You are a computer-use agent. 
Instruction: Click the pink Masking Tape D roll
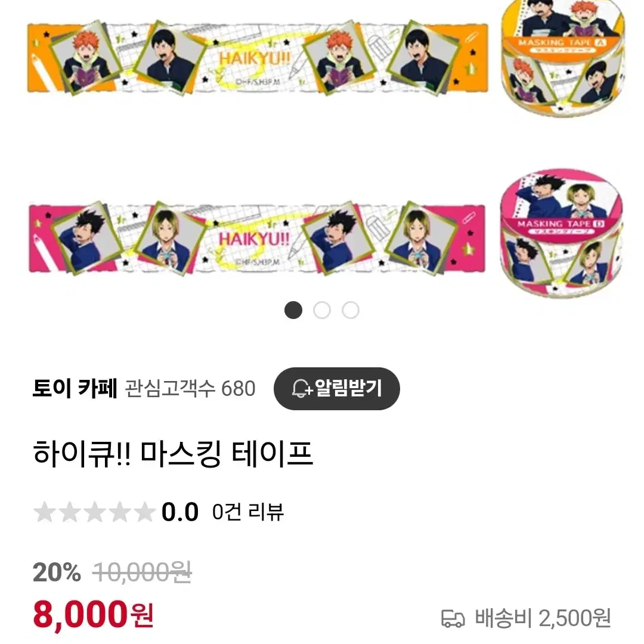(562, 233)
